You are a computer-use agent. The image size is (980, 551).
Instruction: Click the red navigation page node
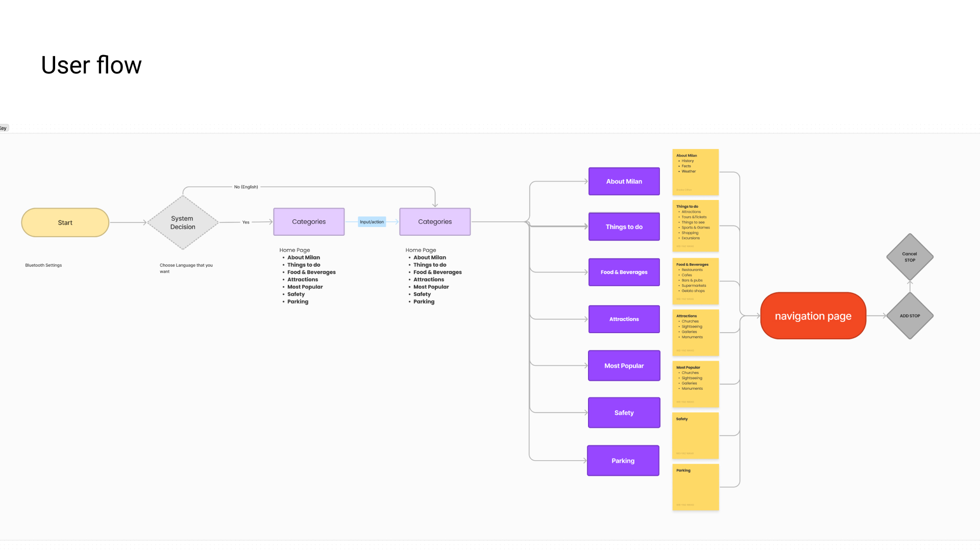(x=813, y=316)
